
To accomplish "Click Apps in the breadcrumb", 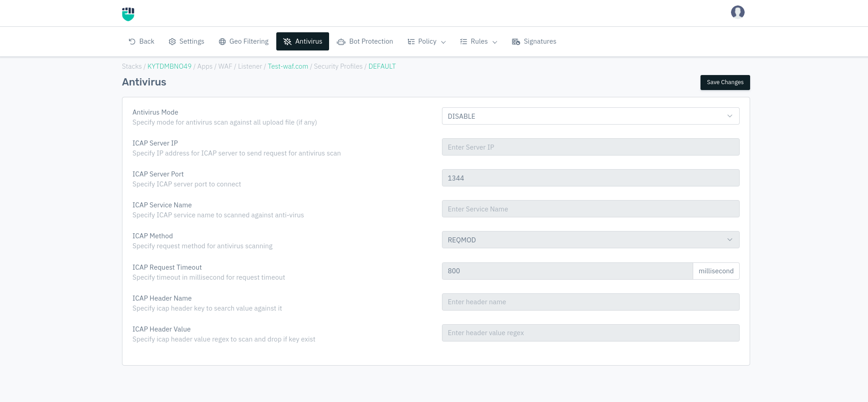I will [205, 66].
